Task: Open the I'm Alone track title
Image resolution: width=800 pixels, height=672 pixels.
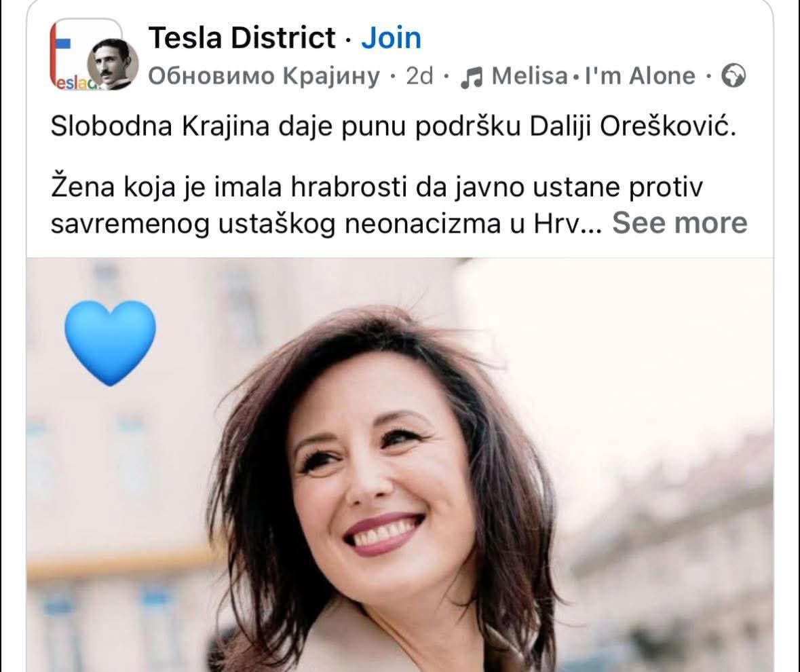Action: (x=640, y=76)
